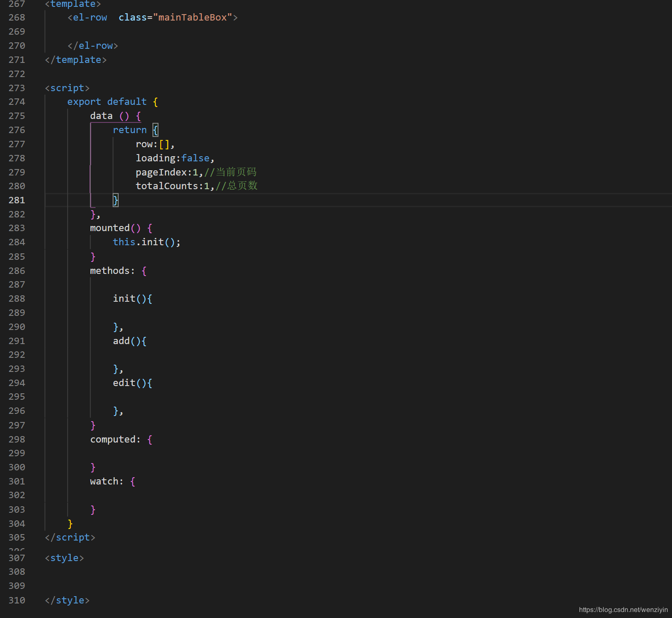
Task: Click line number 274 in the gutter
Action: 17,102
